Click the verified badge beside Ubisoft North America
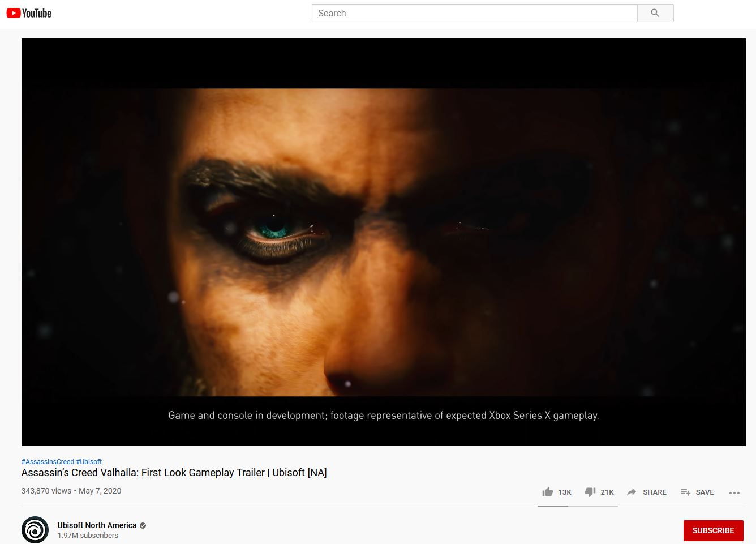 [x=143, y=525]
